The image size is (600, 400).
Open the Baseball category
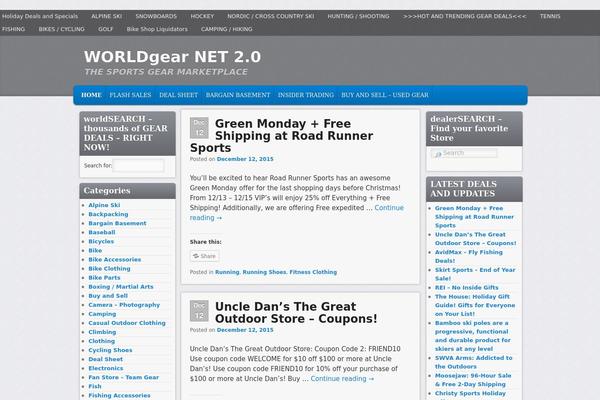click(x=102, y=232)
